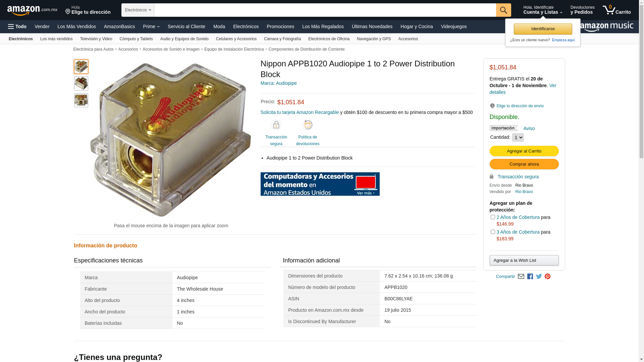This screenshot has width=644, height=362.
Task: Click the magnifying glass search button
Action: [x=503, y=10]
